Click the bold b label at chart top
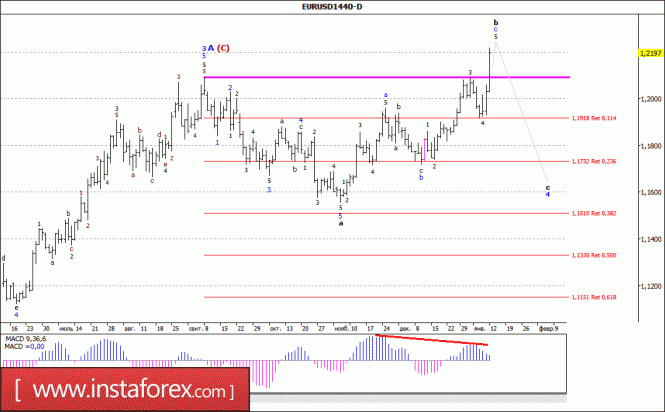The width and height of the screenshot is (665, 412). click(496, 22)
